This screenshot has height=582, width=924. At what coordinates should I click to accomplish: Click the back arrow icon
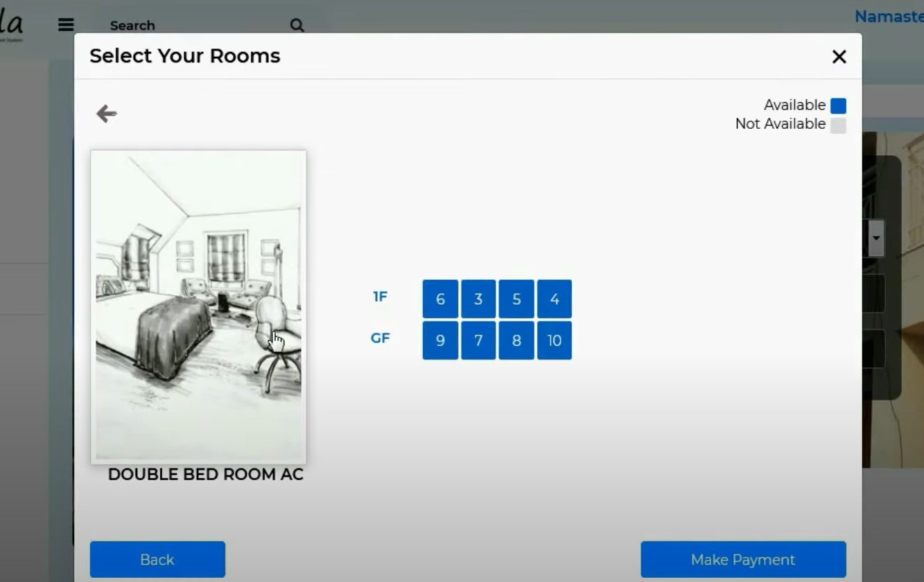click(x=106, y=114)
